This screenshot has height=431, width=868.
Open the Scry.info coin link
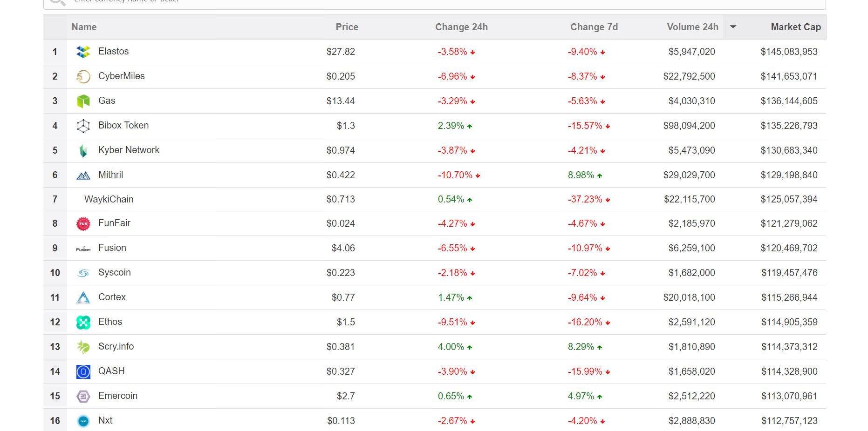pos(116,346)
